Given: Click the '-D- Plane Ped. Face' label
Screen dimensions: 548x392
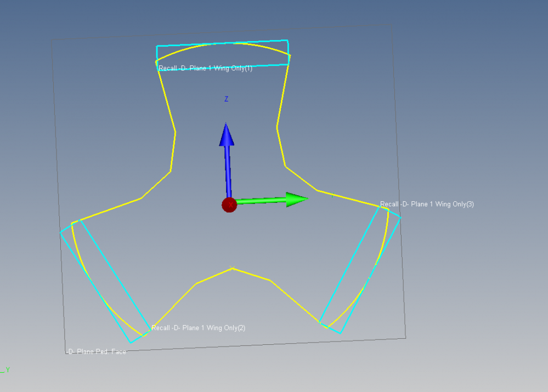Looking at the screenshot, I should coord(96,351).
